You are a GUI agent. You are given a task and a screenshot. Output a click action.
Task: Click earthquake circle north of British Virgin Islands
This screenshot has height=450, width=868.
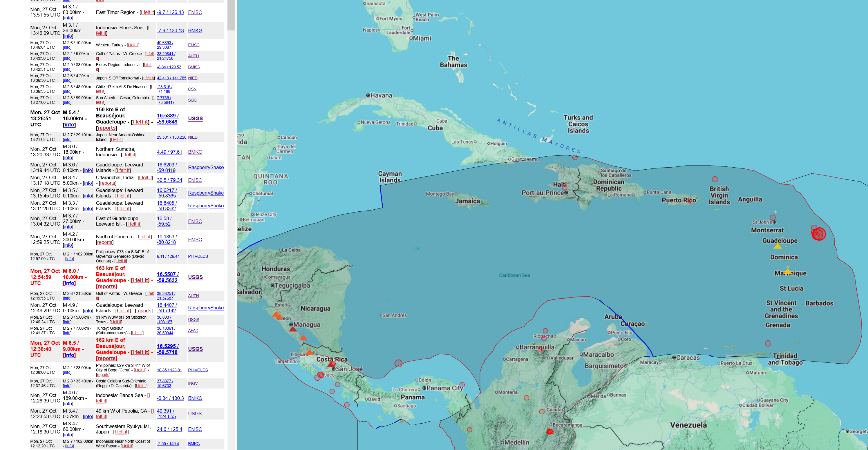(715, 179)
